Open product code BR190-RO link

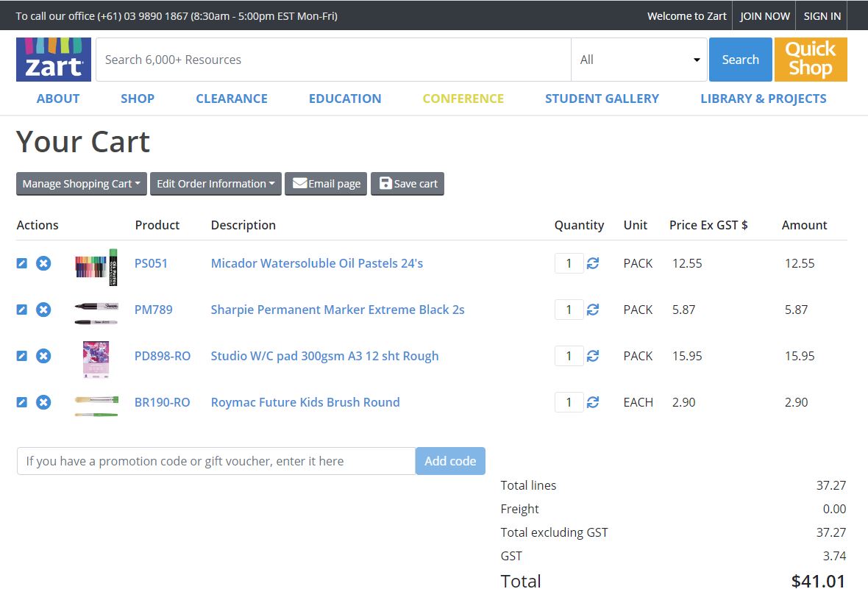[x=162, y=402]
